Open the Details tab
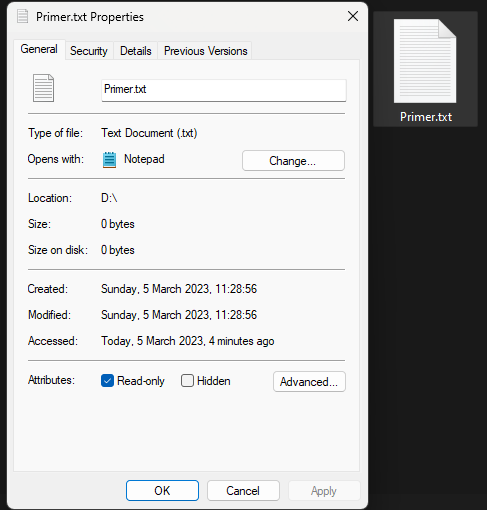 point(136,51)
